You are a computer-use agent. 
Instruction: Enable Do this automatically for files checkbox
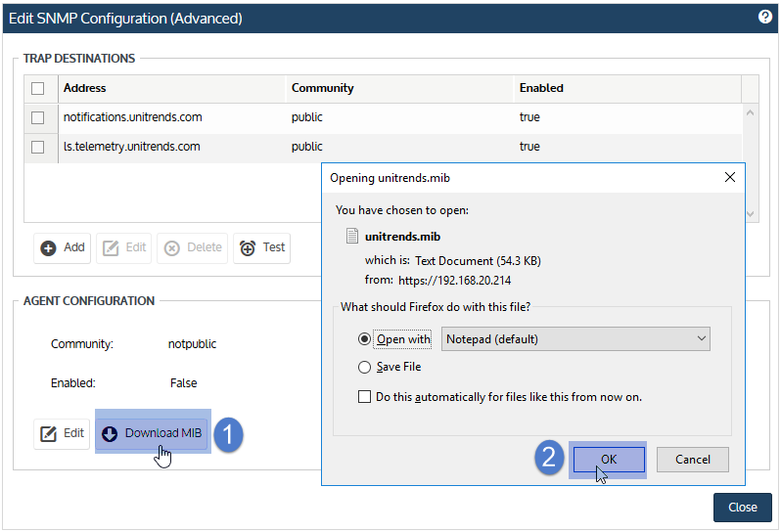click(365, 397)
